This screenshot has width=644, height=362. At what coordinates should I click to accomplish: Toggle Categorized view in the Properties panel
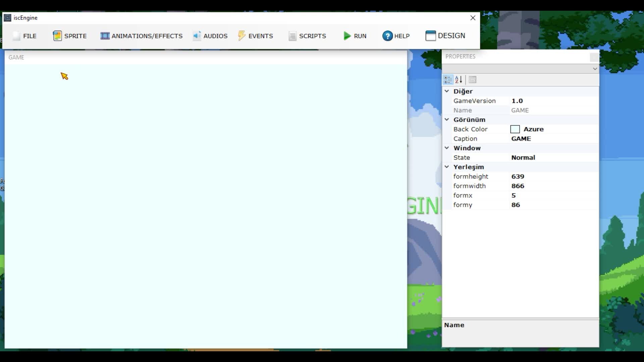448,80
